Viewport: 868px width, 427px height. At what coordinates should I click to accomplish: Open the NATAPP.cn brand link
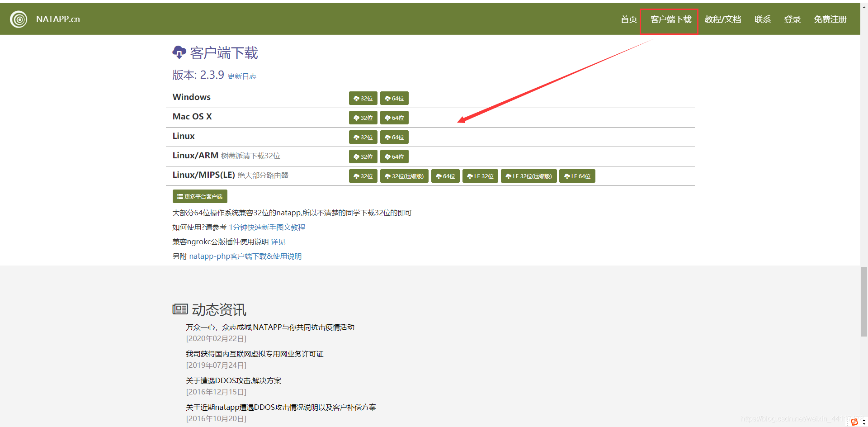(x=58, y=19)
